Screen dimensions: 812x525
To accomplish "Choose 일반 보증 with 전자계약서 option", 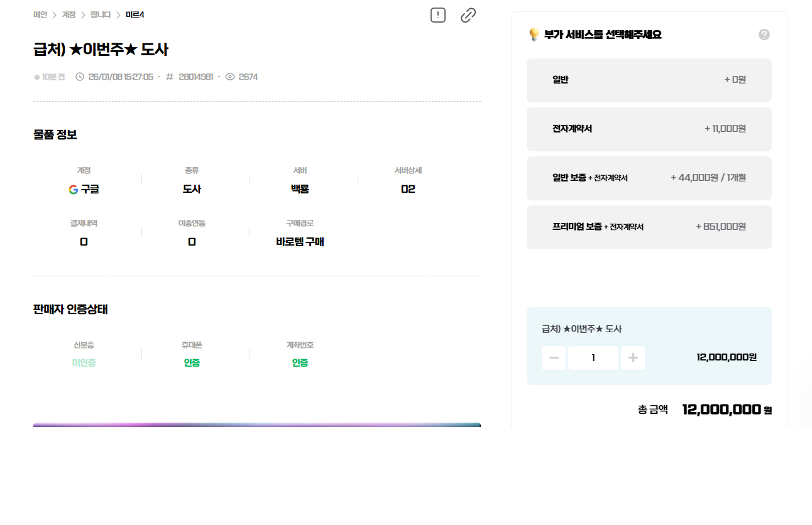I will [649, 178].
